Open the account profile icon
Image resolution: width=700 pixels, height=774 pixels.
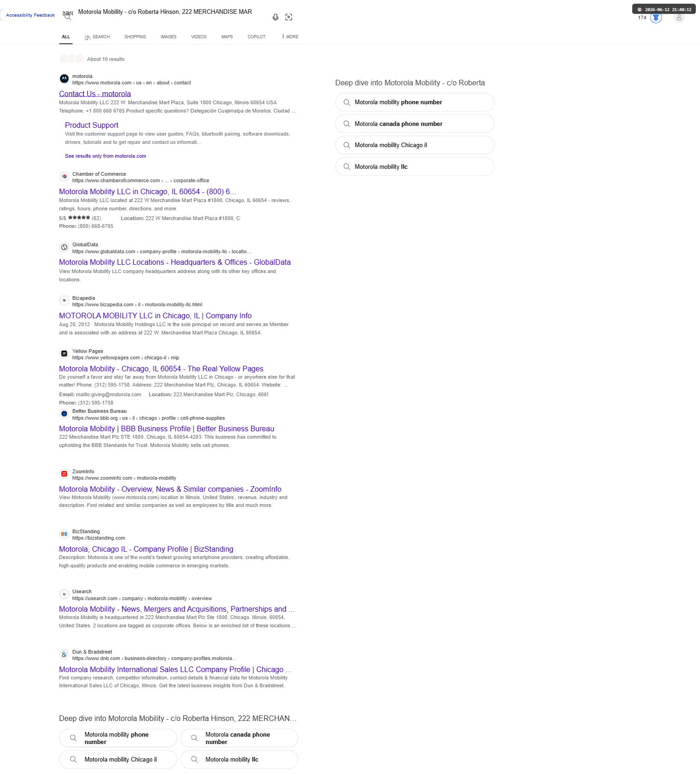pyautogui.click(x=679, y=18)
